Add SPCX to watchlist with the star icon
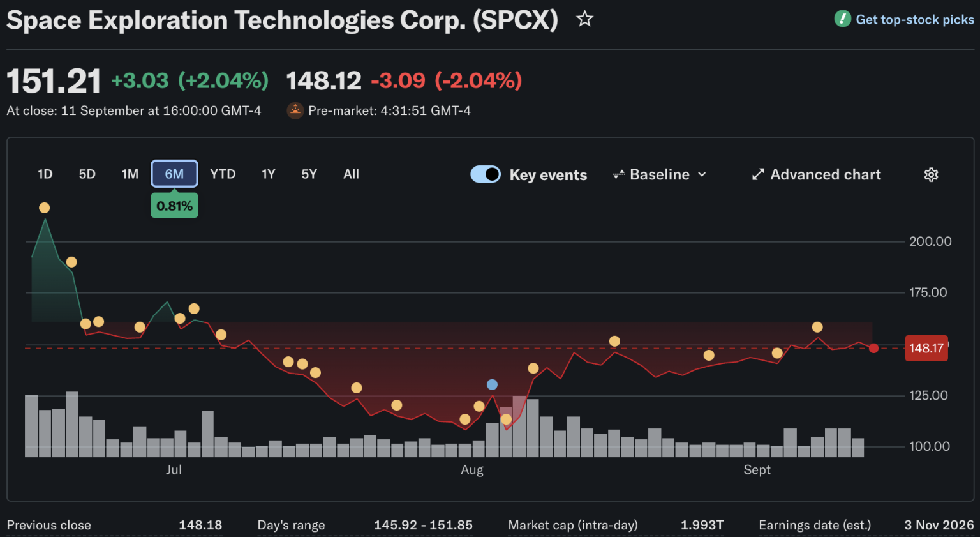Image resolution: width=980 pixels, height=537 pixels. pos(584,19)
